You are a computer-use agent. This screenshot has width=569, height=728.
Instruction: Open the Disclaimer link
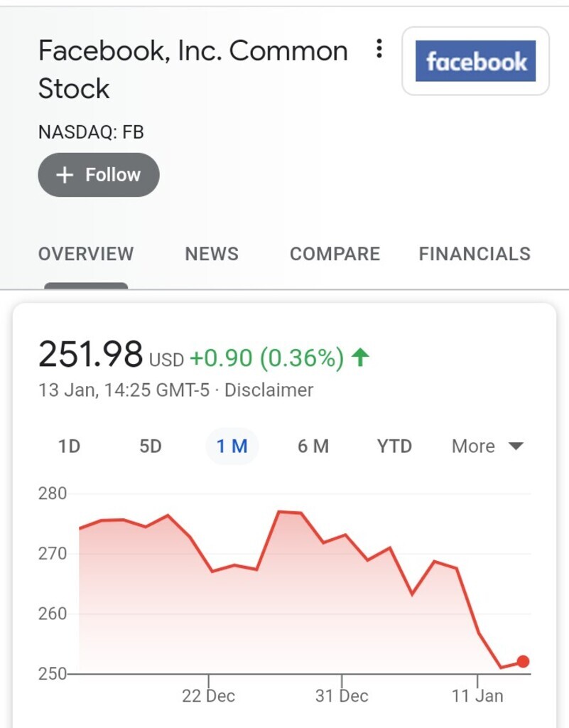click(x=269, y=390)
